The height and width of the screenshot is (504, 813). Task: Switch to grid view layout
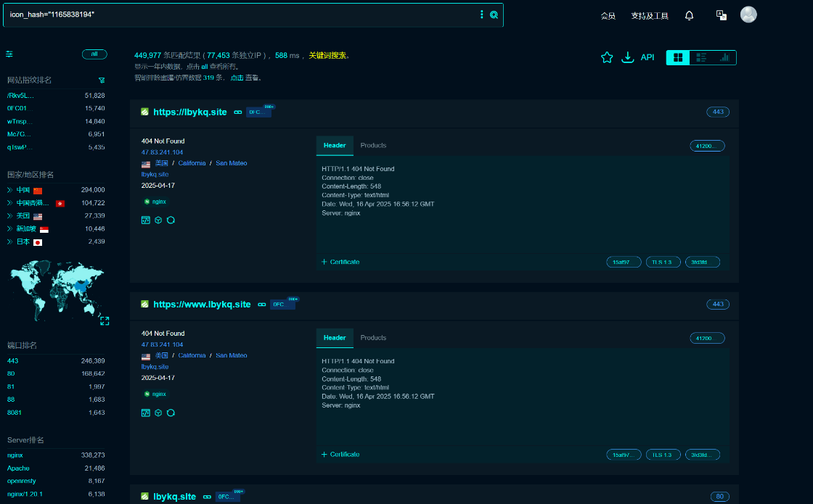[x=678, y=57]
